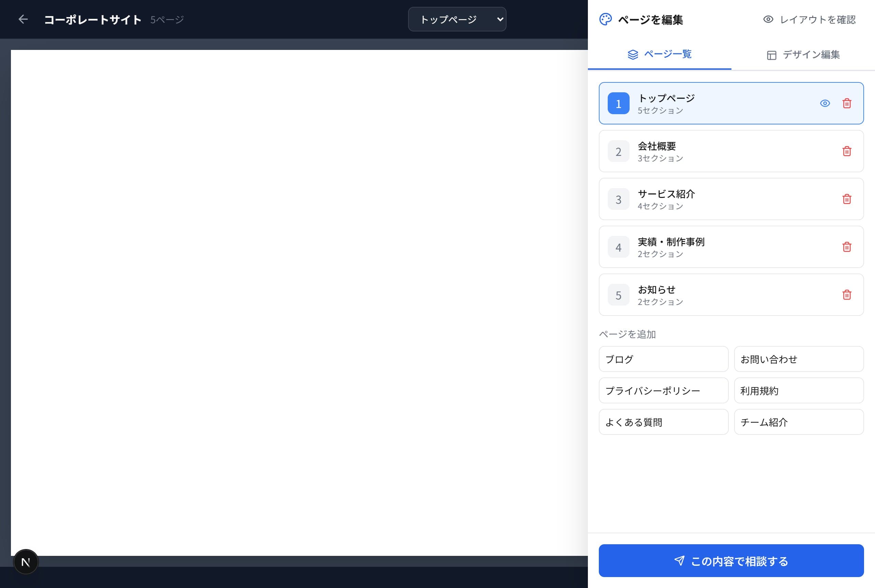Click the number 3 badge on サービス紹介
Screen dimensions: 875x588
tap(618, 199)
